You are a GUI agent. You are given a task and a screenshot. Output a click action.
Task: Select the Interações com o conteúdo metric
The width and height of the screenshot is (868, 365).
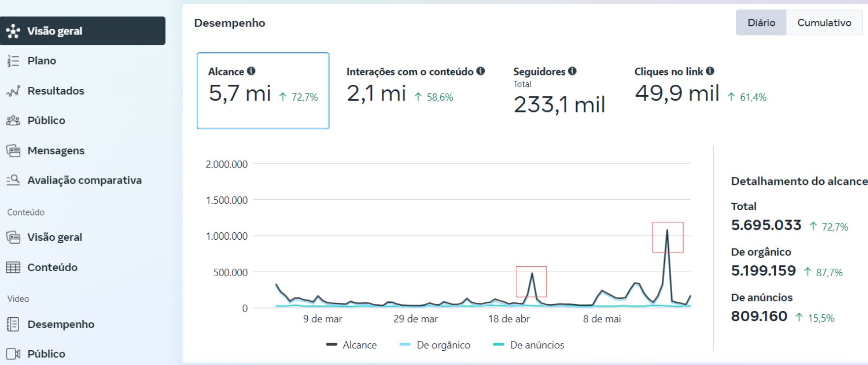415,86
